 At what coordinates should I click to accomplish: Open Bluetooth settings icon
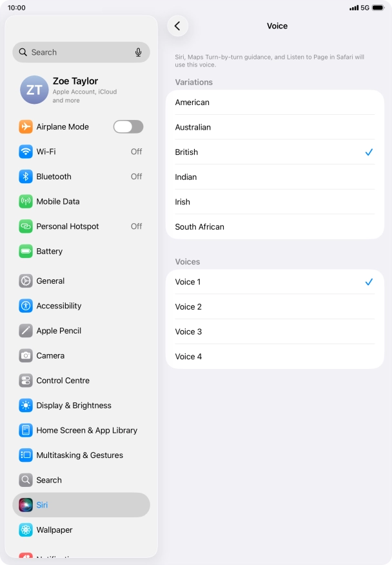click(26, 177)
